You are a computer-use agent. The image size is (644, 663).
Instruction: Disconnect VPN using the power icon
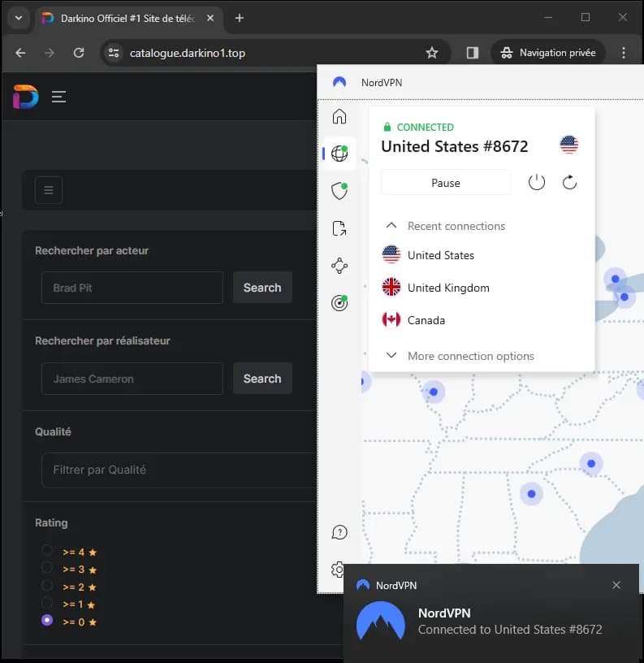pos(536,183)
